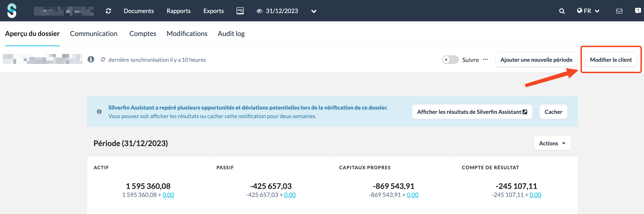This screenshot has height=214, width=644.
Task: Switch to the Communication tab
Action: (94, 33)
